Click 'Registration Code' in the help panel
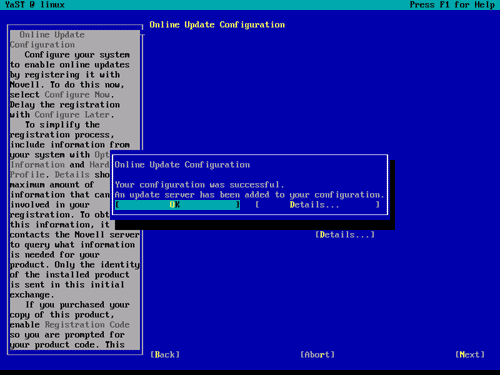The image size is (500, 375). click(87, 325)
